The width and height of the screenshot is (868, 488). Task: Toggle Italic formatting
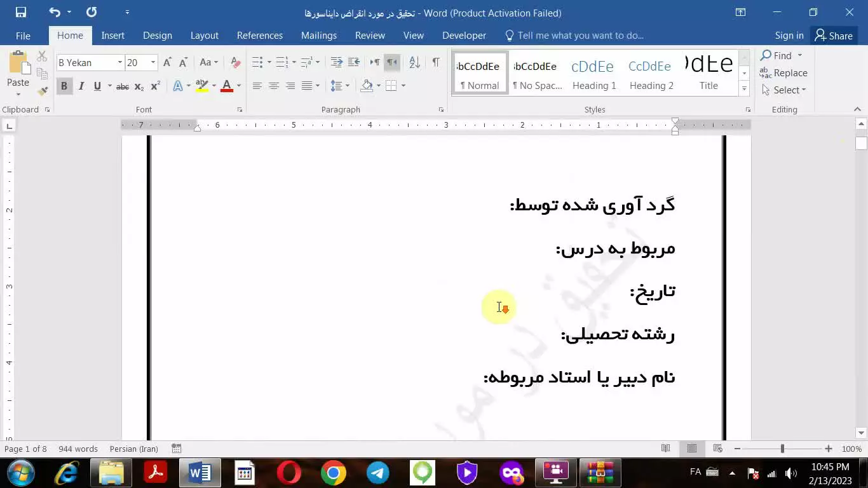click(81, 86)
